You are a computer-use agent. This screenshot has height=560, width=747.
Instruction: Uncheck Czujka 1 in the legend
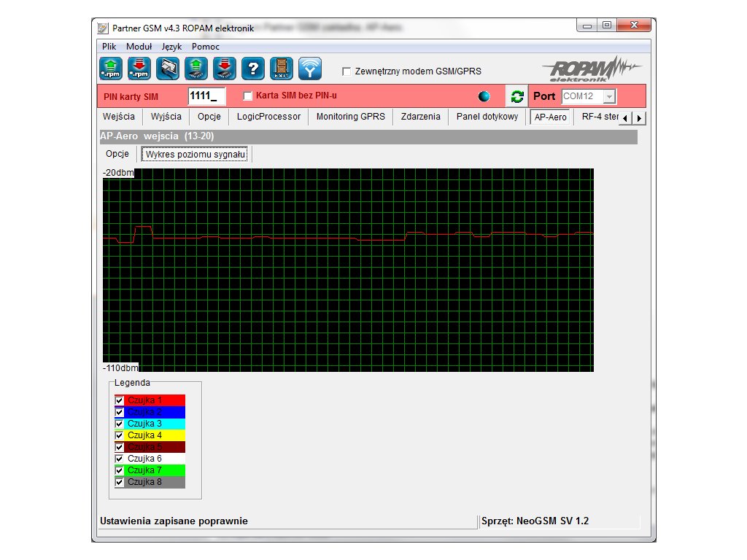click(120, 400)
